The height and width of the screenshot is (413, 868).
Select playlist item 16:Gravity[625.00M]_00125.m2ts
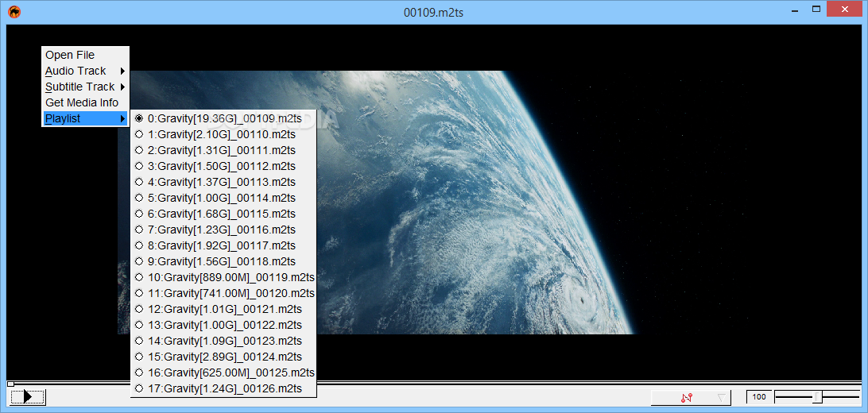pos(223,372)
